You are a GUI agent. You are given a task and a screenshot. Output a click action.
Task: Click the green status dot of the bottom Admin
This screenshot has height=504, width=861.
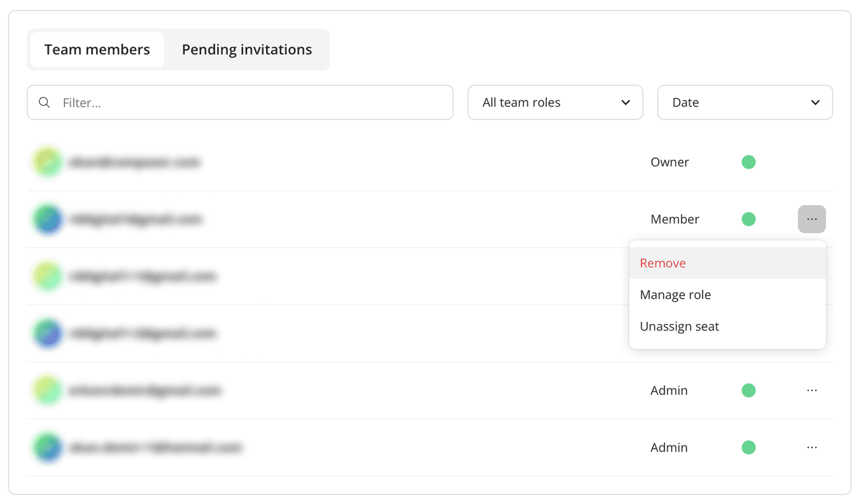click(x=749, y=447)
